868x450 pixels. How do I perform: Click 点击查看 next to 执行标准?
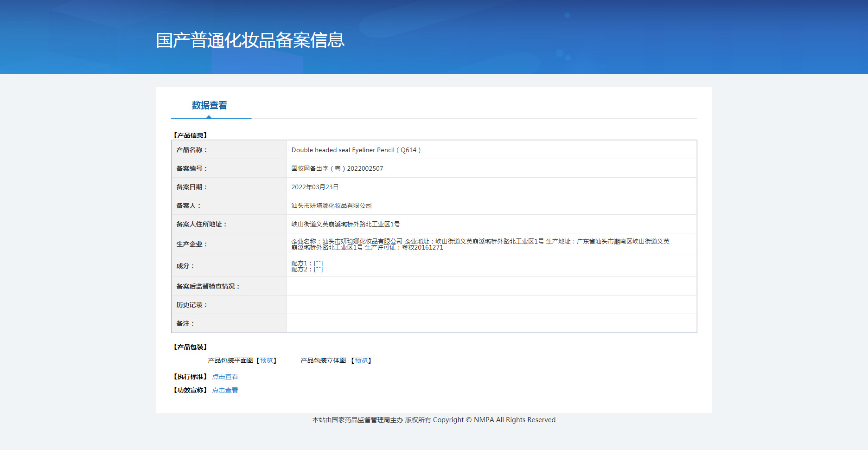click(225, 377)
